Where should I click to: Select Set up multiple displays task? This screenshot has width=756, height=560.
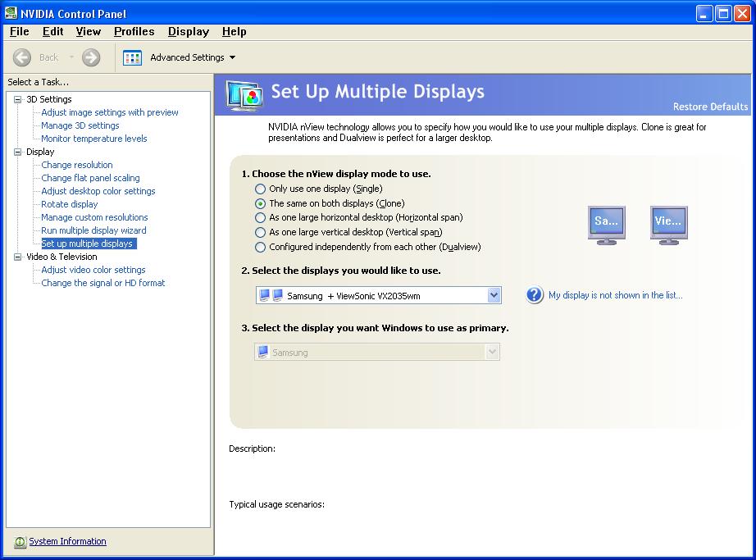pos(89,244)
